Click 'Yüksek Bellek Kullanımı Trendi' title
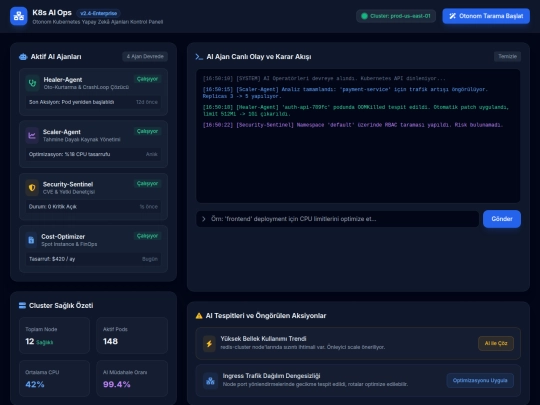540x405 pixels. coord(263,339)
